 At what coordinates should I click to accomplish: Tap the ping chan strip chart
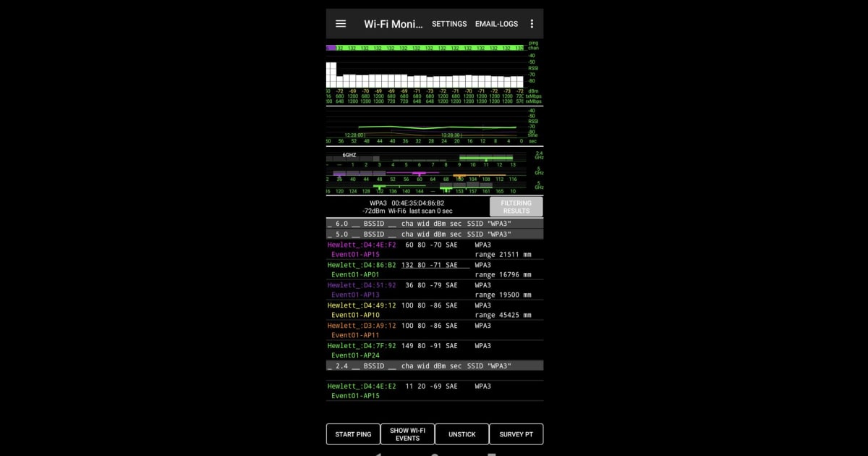[427, 46]
